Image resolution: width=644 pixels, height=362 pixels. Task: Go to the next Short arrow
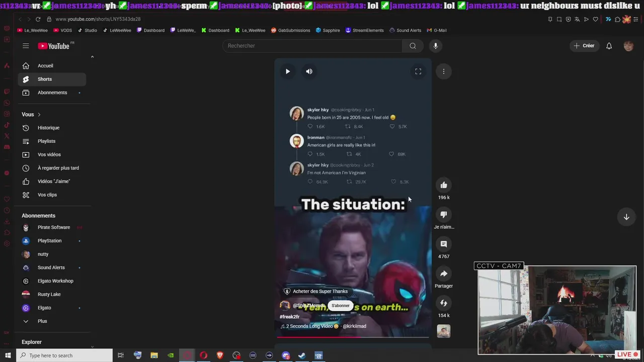click(x=626, y=217)
